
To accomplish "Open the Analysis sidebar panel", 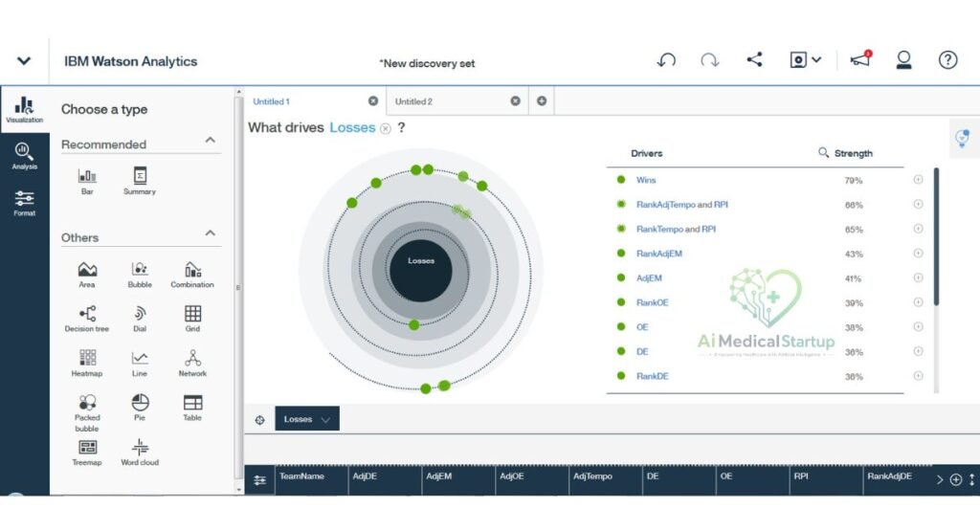I will coord(24,156).
